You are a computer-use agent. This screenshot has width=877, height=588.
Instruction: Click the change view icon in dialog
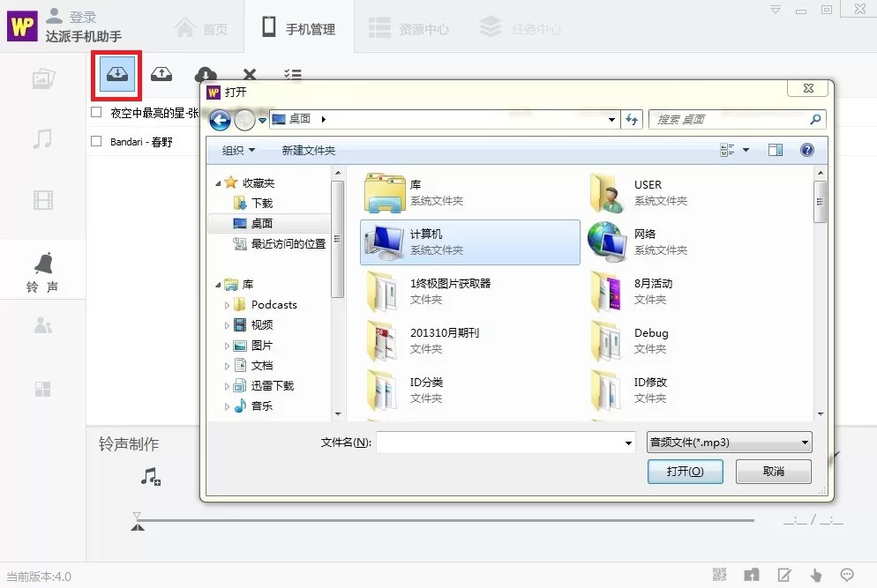point(727,150)
